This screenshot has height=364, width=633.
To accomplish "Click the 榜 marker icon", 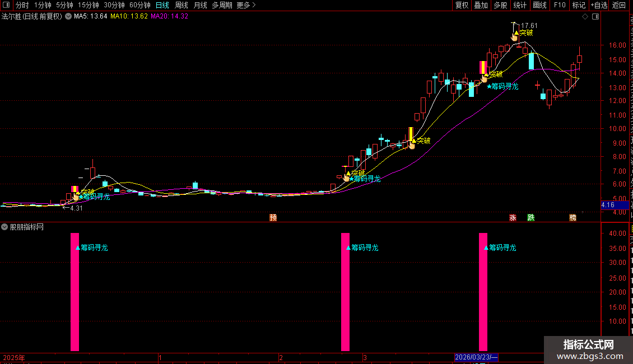I will [573, 217].
